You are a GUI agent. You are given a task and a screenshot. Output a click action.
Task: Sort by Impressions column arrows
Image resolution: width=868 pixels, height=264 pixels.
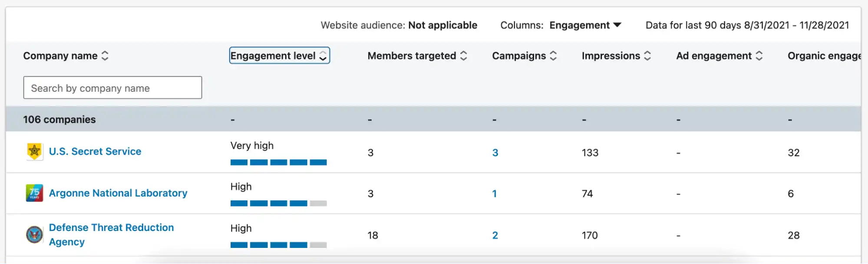point(647,56)
